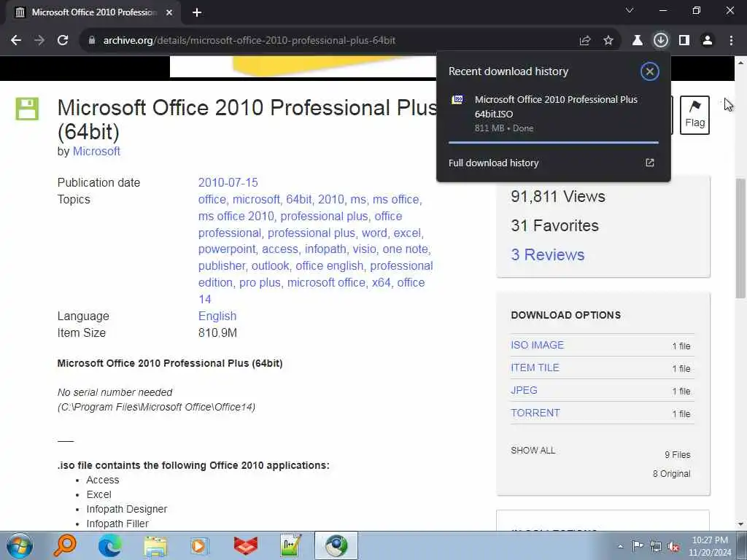Click the '31 Favorites' stat
The width and height of the screenshot is (747, 560).
(x=554, y=225)
